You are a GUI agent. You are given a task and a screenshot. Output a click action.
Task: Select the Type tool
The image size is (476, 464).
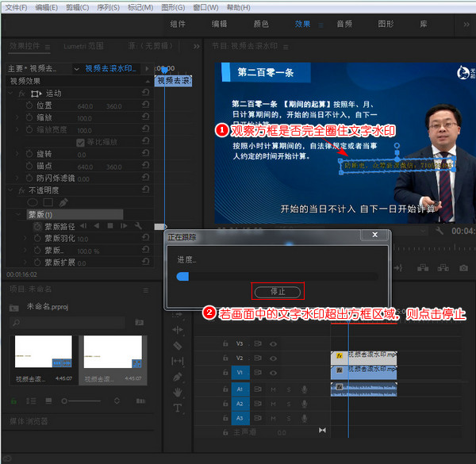pos(178,408)
